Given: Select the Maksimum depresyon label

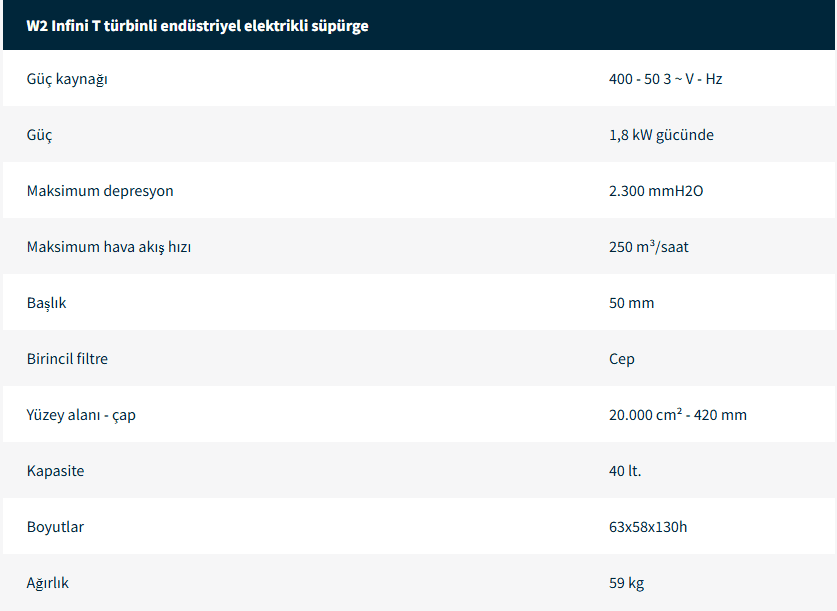Looking at the screenshot, I should tap(100, 191).
